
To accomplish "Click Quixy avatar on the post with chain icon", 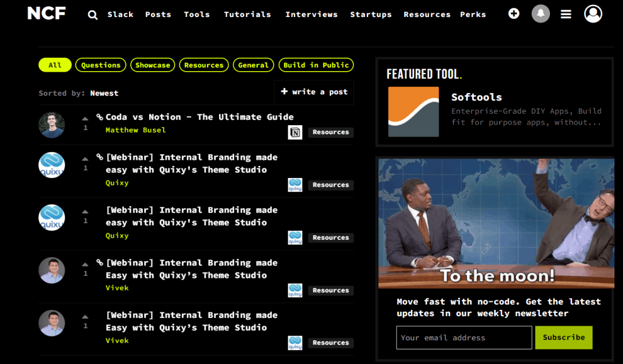I will (x=52, y=165).
